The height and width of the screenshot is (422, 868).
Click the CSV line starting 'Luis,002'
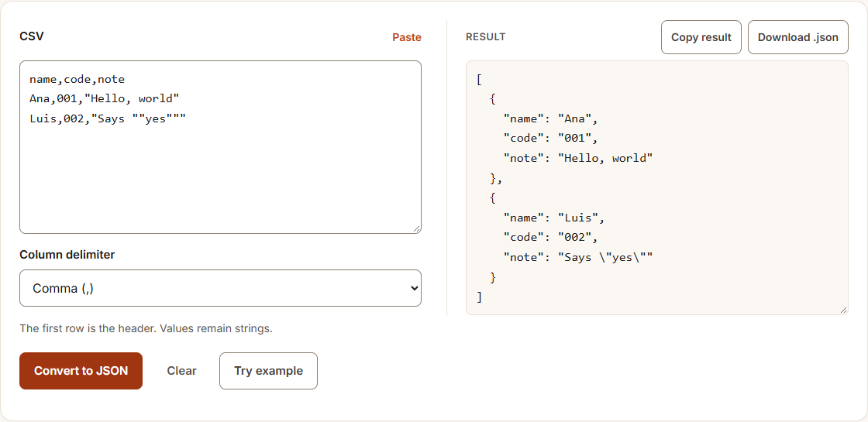108,118
